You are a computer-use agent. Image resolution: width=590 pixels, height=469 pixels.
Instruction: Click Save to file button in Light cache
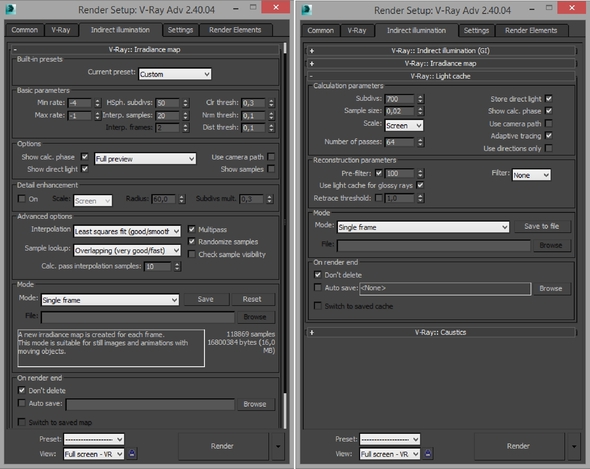click(542, 226)
